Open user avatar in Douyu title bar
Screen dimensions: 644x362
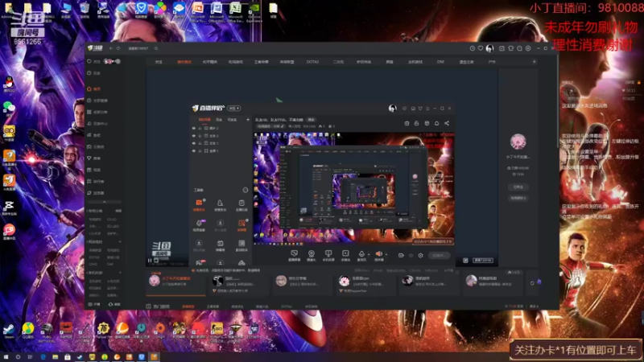[x=489, y=48]
